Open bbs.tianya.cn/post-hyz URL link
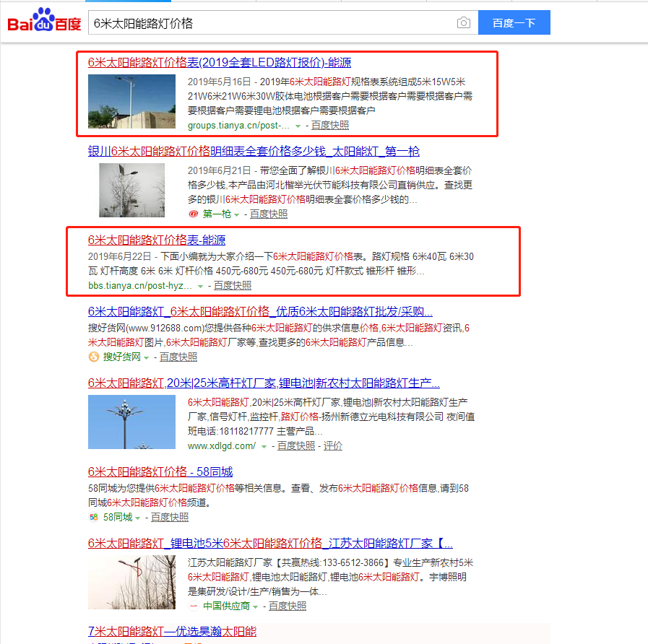This screenshot has width=648, height=644. point(139,285)
